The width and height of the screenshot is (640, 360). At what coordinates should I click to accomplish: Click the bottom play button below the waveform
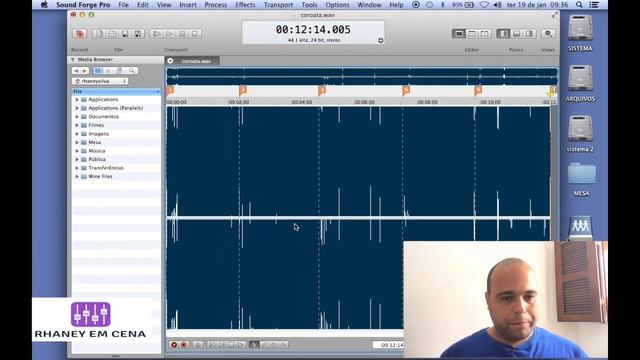pyautogui.click(x=241, y=345)
